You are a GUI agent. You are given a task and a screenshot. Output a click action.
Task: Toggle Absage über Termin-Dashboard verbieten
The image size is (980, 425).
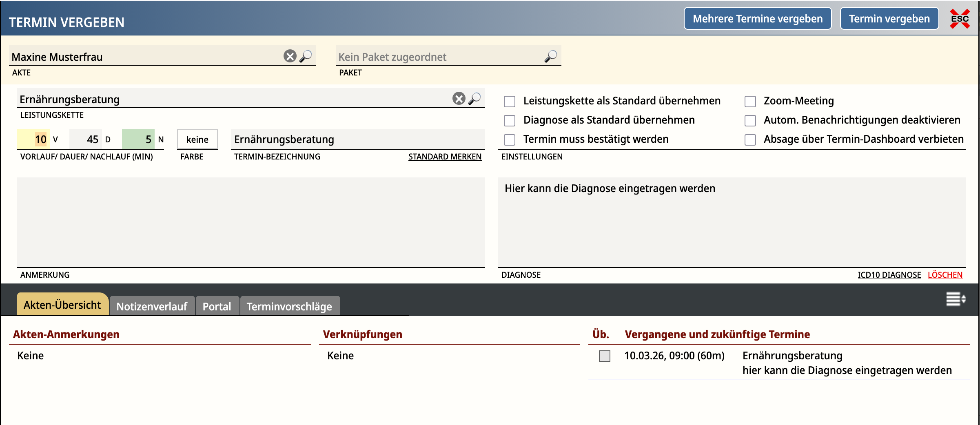click(750, 139)
